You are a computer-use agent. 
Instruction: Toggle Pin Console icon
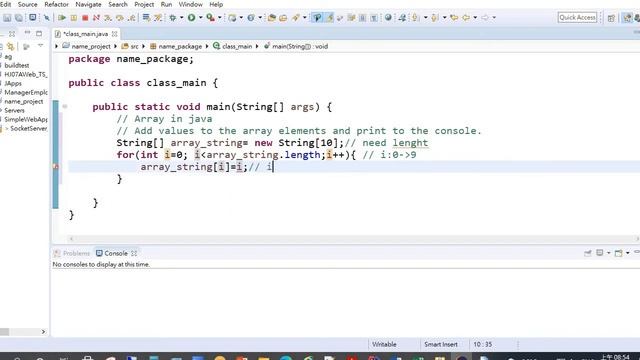click(588, 253)
